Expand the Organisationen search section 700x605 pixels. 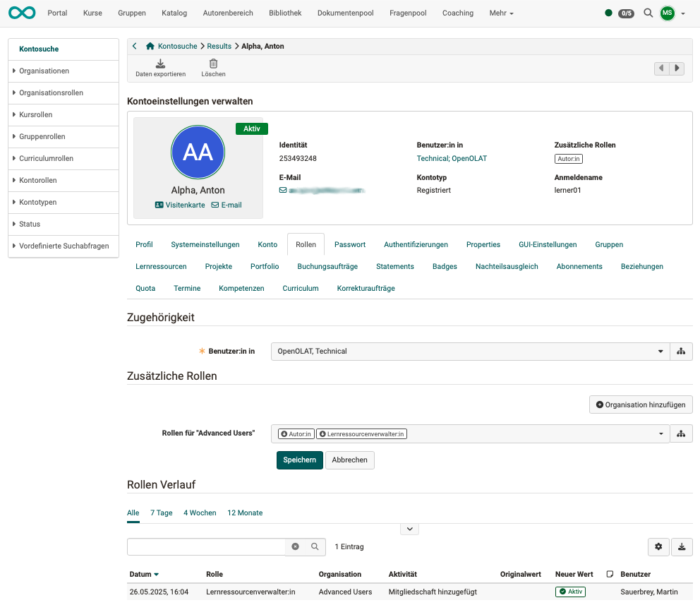44,71
